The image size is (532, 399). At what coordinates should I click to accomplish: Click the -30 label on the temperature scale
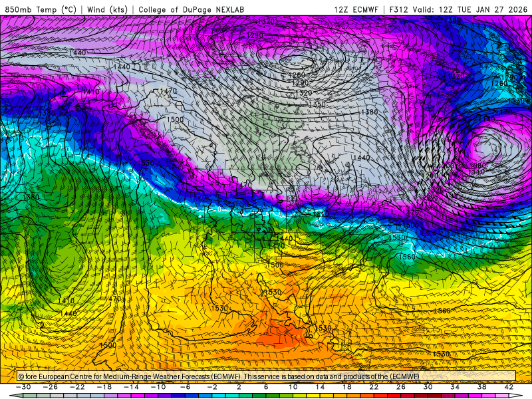(x=23, y=387)
